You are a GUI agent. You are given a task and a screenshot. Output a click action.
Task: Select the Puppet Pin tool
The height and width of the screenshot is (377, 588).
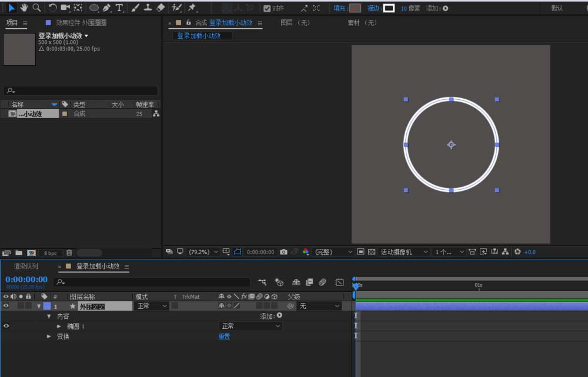[x=192, y=8]
